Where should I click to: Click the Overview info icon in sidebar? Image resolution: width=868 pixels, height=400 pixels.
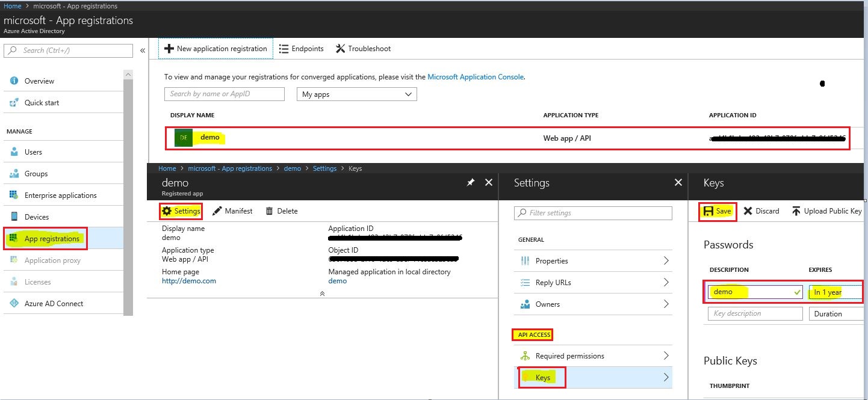pos(14,81)
